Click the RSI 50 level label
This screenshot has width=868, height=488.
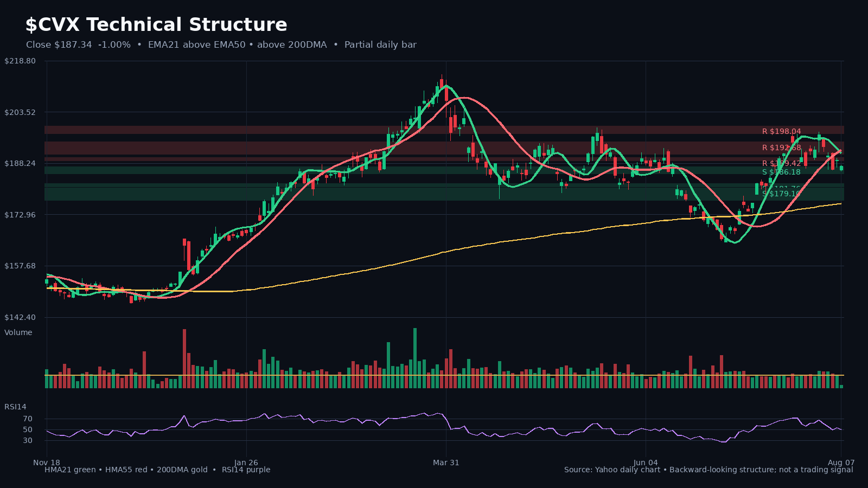tap(28, 430)
